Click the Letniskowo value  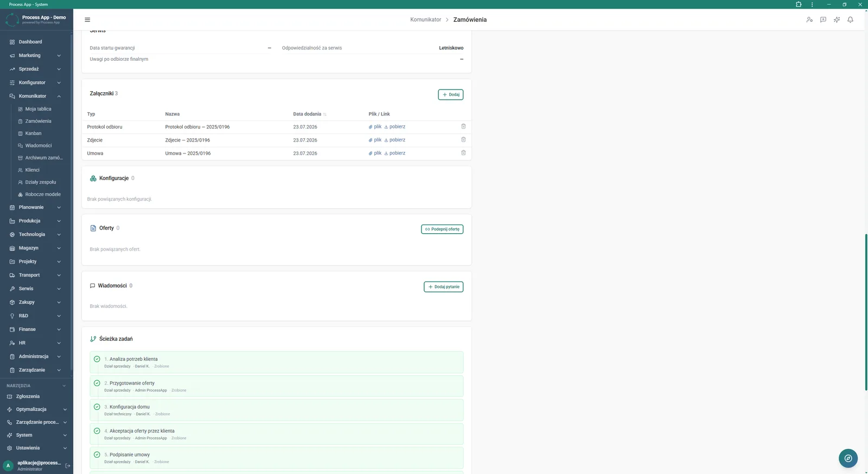pyautogui.click(x=451, y=48)
